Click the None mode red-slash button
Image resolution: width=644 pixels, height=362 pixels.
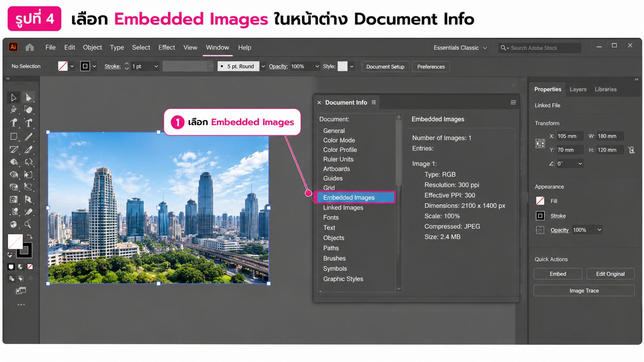coord(30,266)
